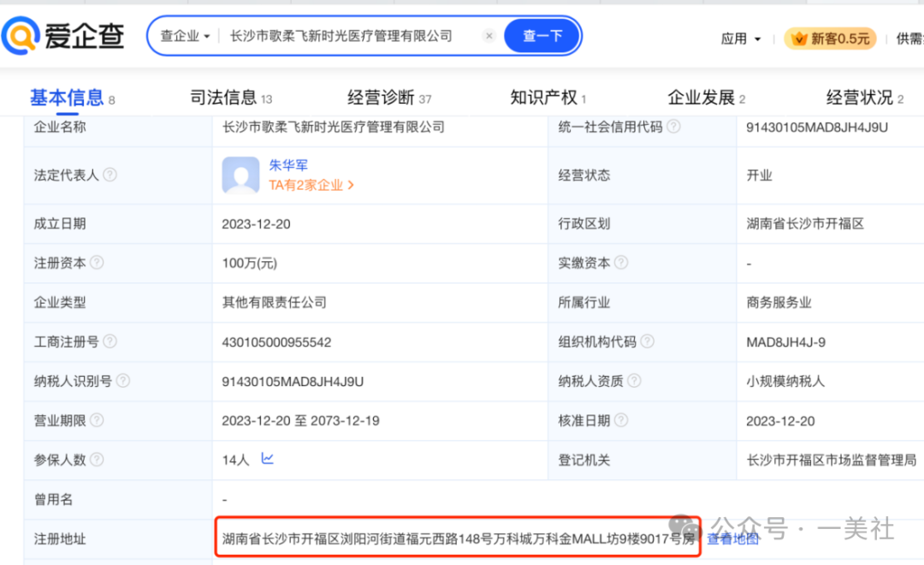Open the 查看地图 map link
Image resolution: width=924 pixels, height=565 pixels.
tap(733, 539)
